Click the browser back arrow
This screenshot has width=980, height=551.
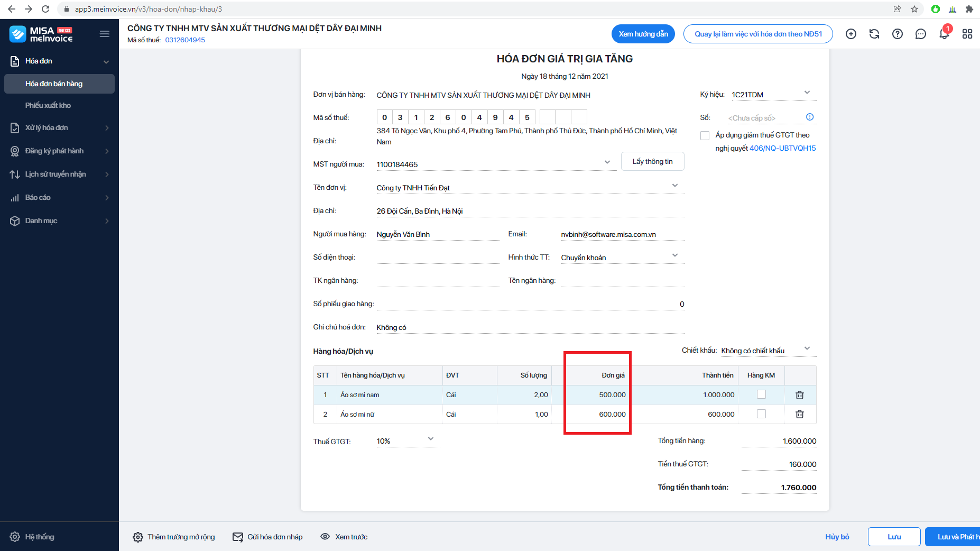[12, 9]
